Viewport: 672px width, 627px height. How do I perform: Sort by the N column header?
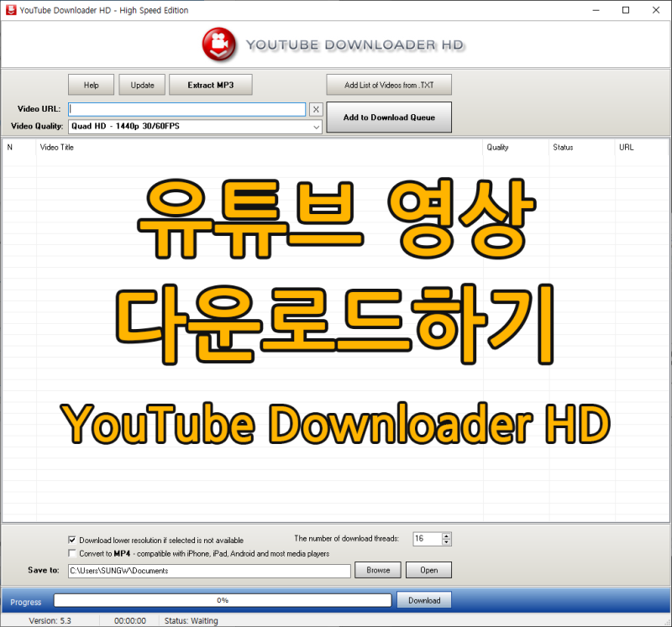[x=19, y=148]
